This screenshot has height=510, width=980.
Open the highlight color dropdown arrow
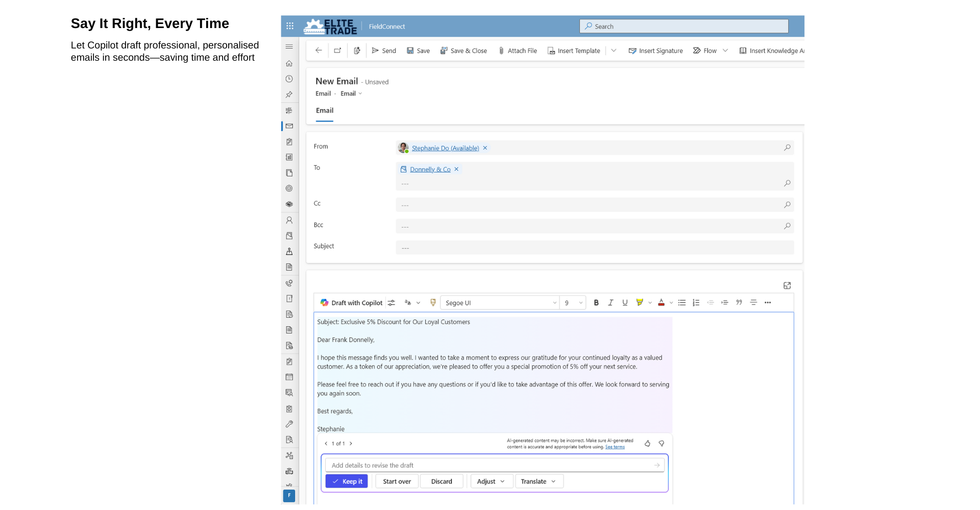(x=650, y=303)
